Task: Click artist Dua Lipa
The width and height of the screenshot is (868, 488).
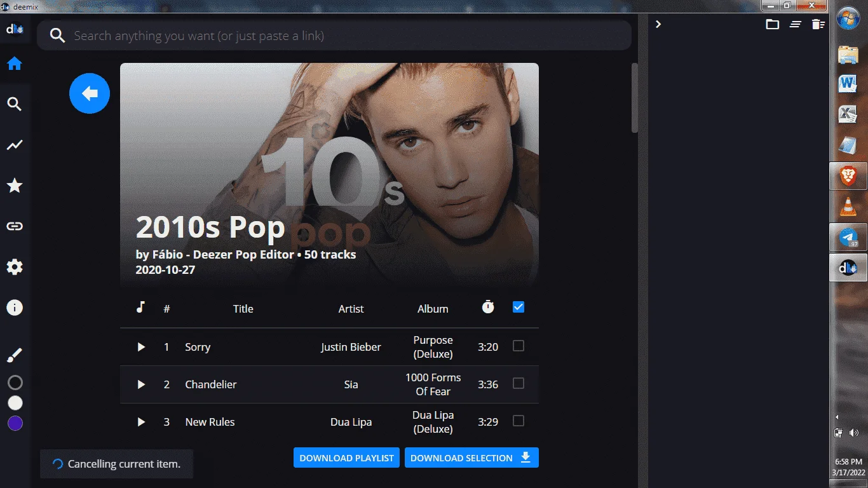Action: coord(351,422)
